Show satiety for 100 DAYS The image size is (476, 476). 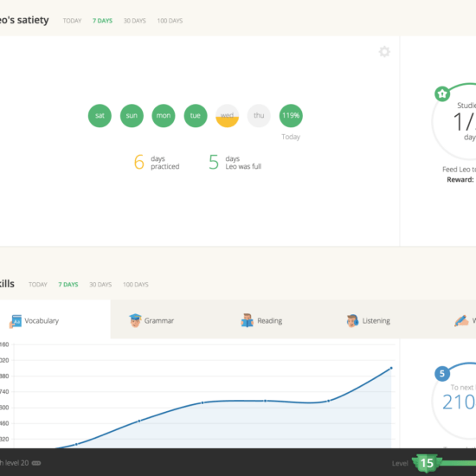[x=170, y=21]
